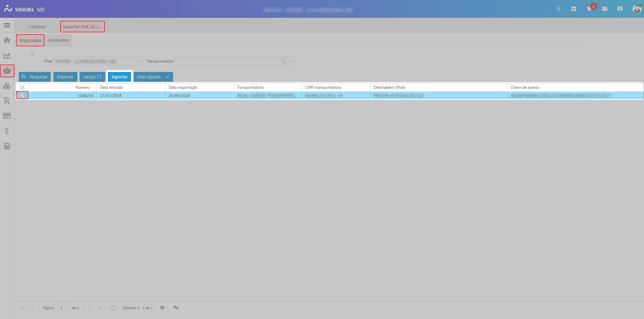Open the Mais opções dropdown

153,77
